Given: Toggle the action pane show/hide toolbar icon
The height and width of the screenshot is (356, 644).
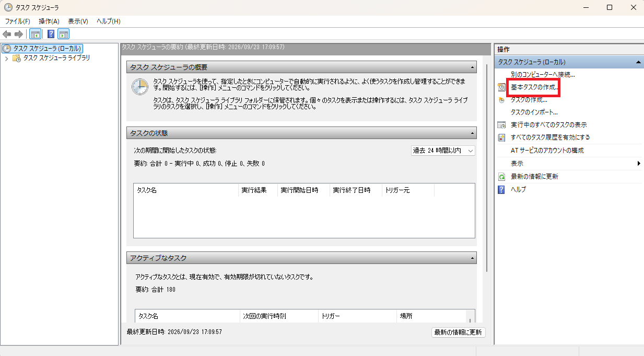Looking at the screenshot, I should [x=64, y=35].
